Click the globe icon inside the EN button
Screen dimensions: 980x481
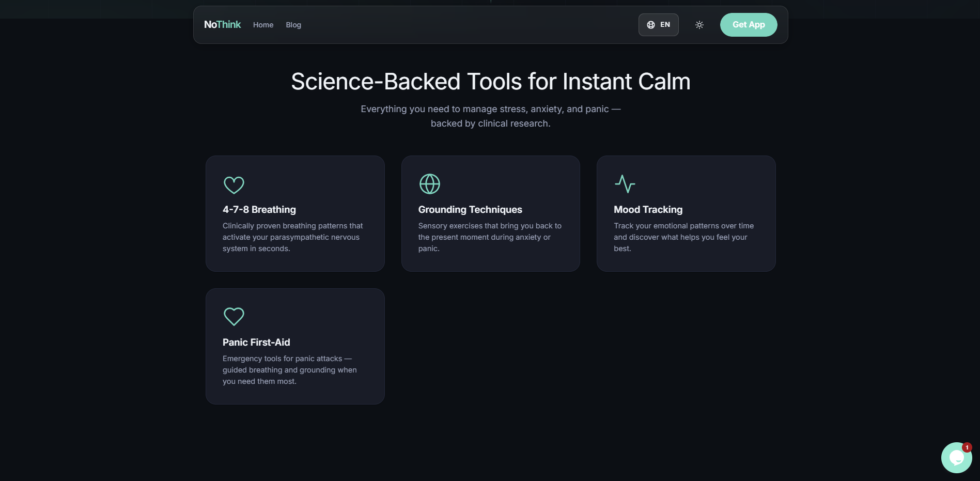point(651,24)
